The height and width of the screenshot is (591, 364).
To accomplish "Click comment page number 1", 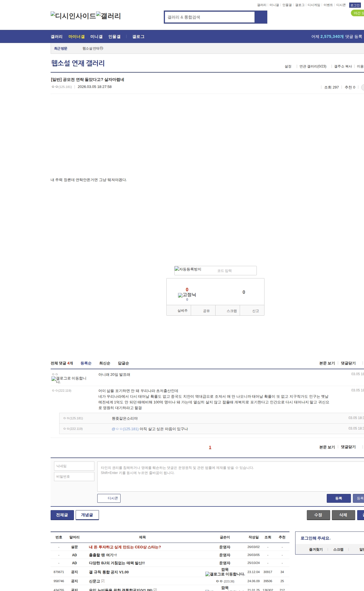I will 210,447.
